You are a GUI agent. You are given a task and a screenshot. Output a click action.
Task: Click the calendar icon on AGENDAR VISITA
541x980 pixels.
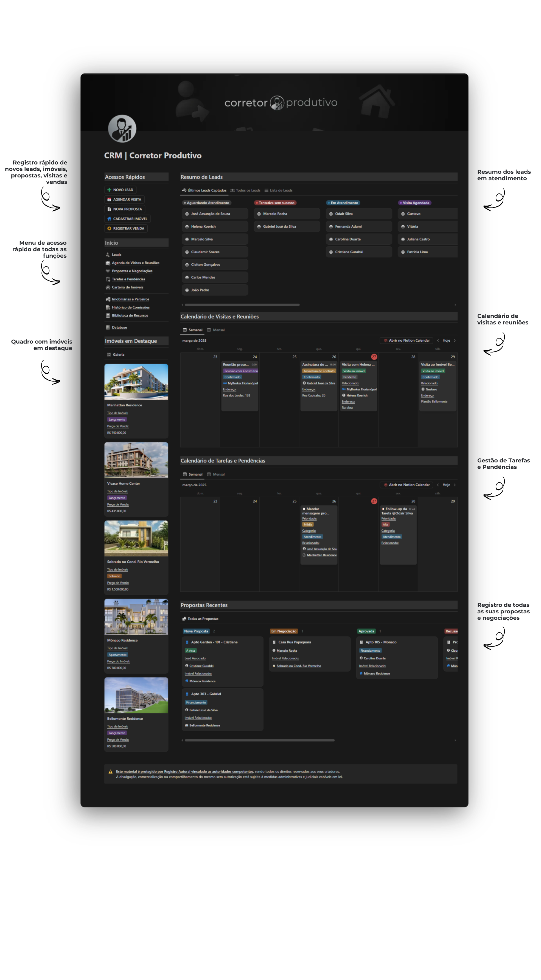coord(109,199)
